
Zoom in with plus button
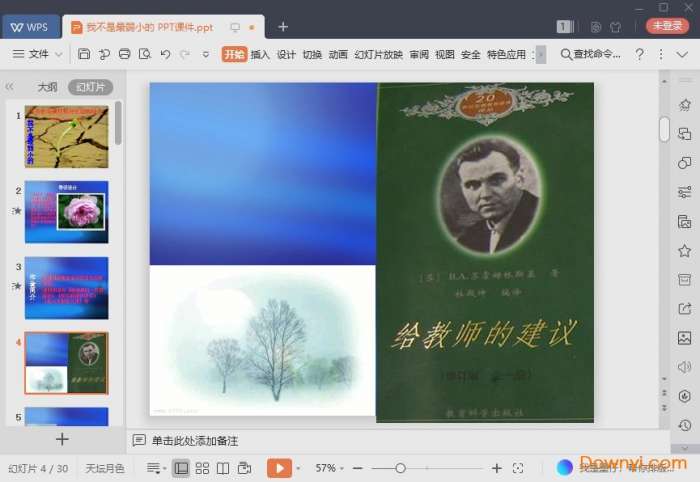pos(496,468)
